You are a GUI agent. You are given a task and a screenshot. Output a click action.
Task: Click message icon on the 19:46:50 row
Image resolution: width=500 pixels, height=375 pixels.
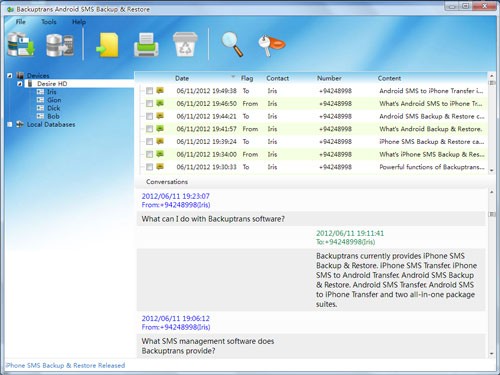click(x=160, y=103)
